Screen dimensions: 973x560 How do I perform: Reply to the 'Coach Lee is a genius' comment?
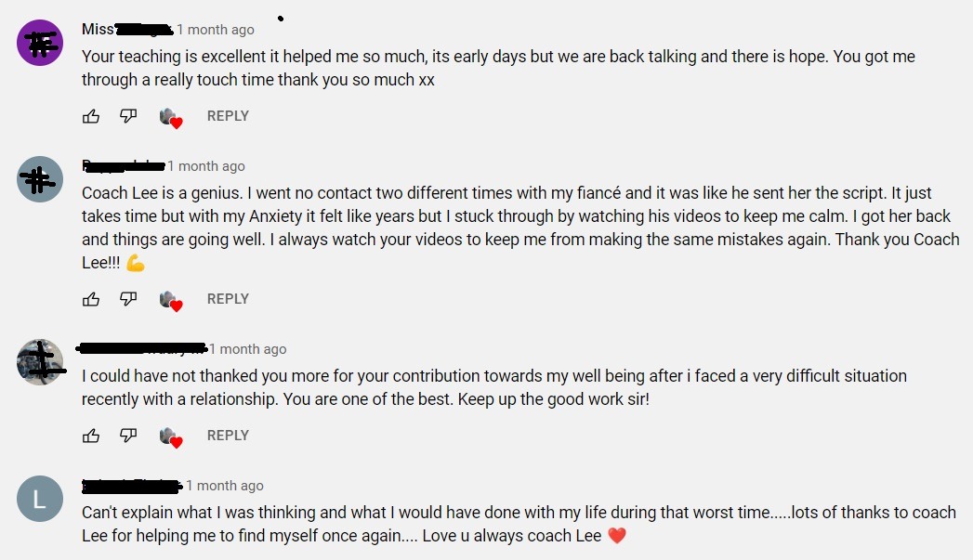228,299
